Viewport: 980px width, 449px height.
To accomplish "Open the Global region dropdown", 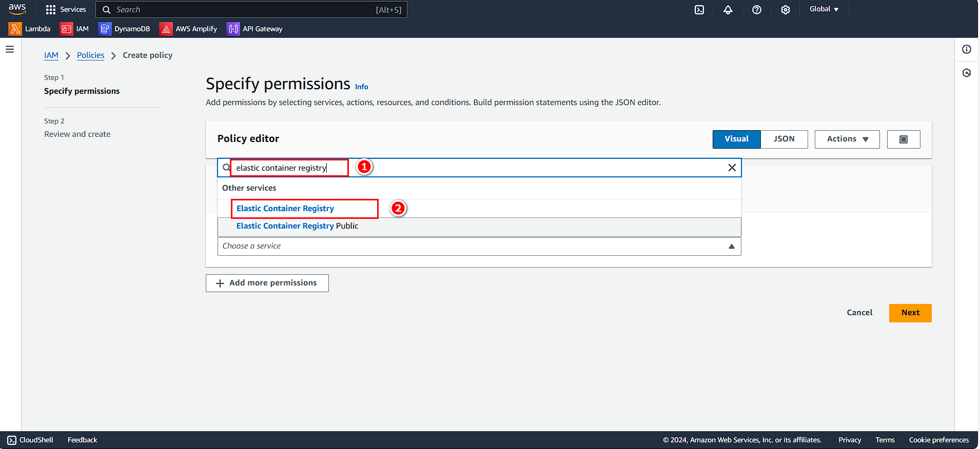I will point(824,9).
